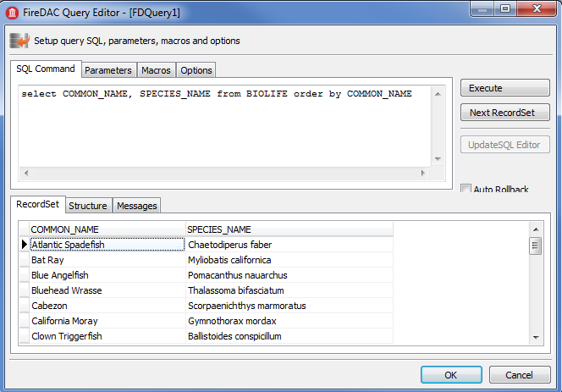This screenshot has height=392, width=562.
Task: Confirm with the OK button
Action: (451, 375)
